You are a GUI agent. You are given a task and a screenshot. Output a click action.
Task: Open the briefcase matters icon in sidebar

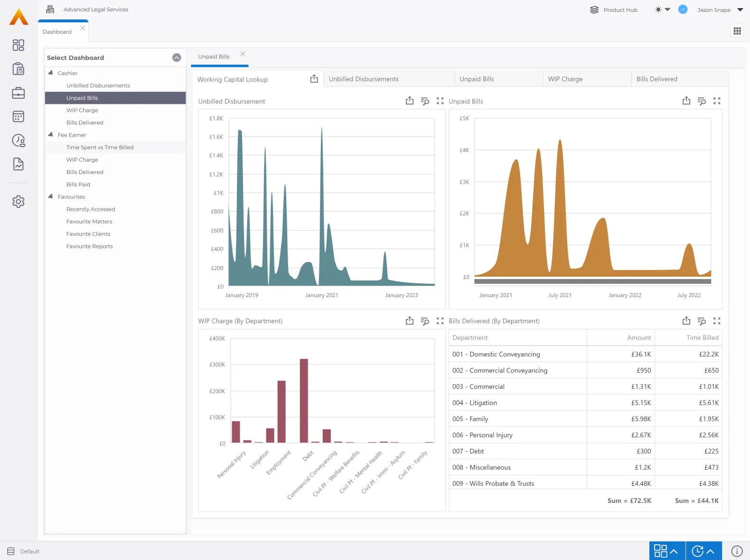(19, 93)
